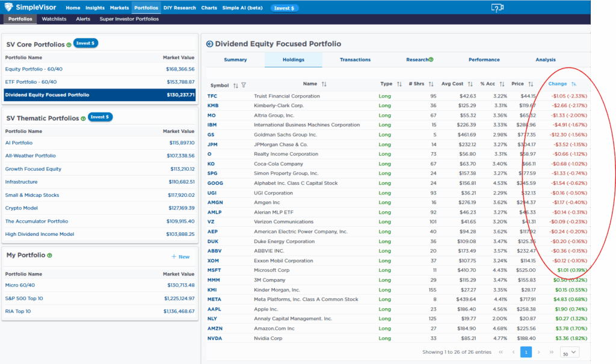
Task: Go to the Watchlists sub-navigation tab
Action: 54,19
